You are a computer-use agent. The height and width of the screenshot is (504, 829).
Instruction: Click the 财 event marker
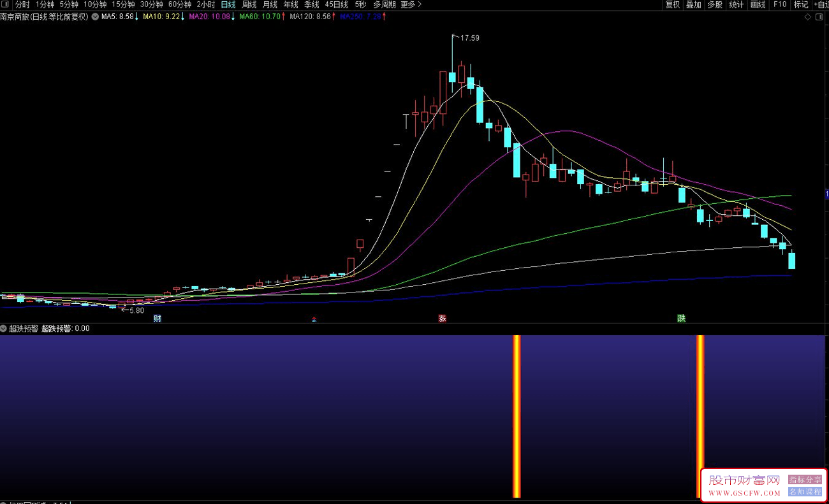157,319
